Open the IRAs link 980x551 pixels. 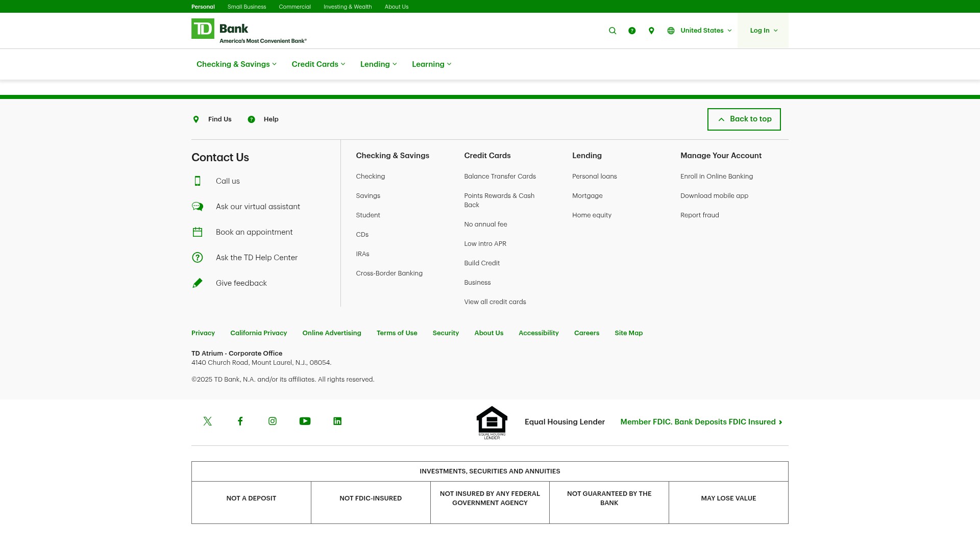(x=362, y=254)
